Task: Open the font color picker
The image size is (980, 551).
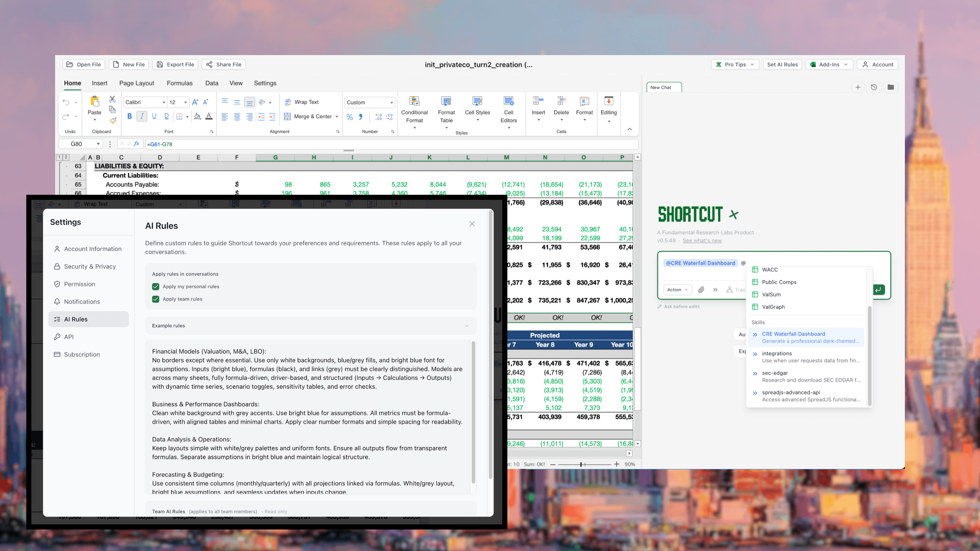Action: click(x=209, y=116)
